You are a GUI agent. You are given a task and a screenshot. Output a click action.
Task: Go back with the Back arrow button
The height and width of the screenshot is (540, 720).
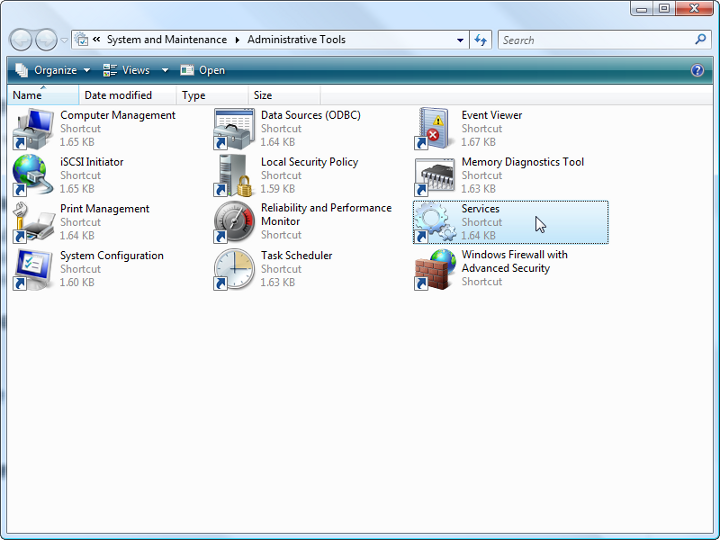click(x=21, y=40)
